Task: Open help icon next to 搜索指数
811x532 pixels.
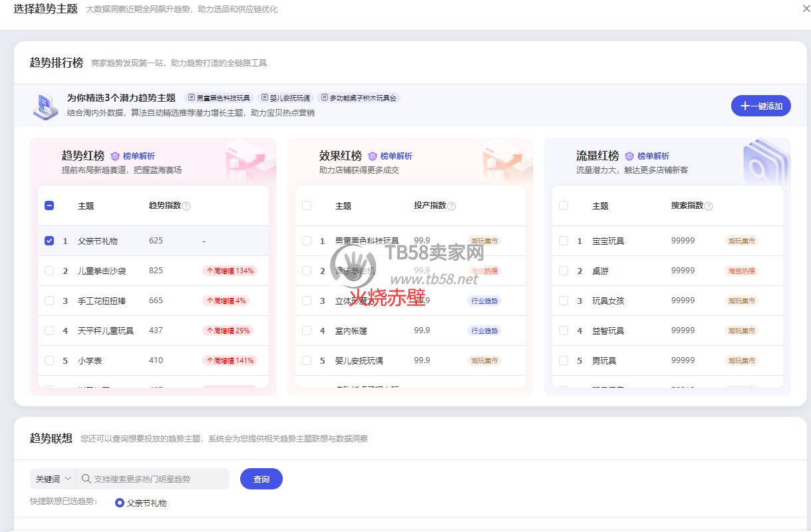Action: pyautogui.click(x=709, y=206)
